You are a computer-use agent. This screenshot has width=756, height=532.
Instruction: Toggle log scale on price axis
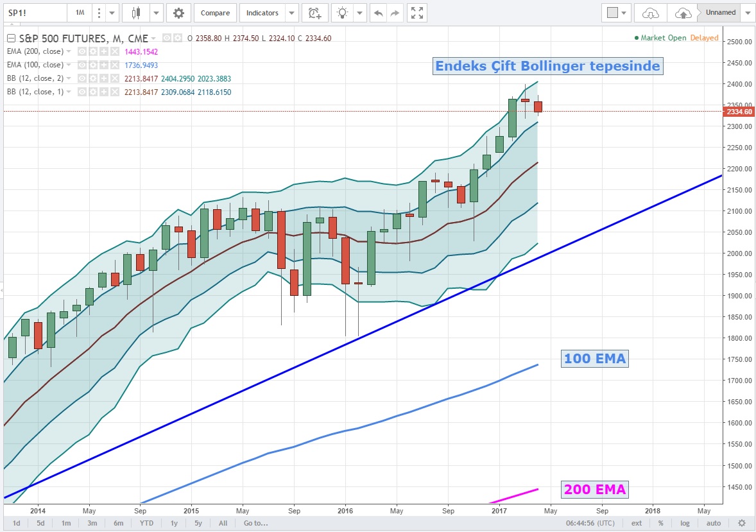point(685,523)
